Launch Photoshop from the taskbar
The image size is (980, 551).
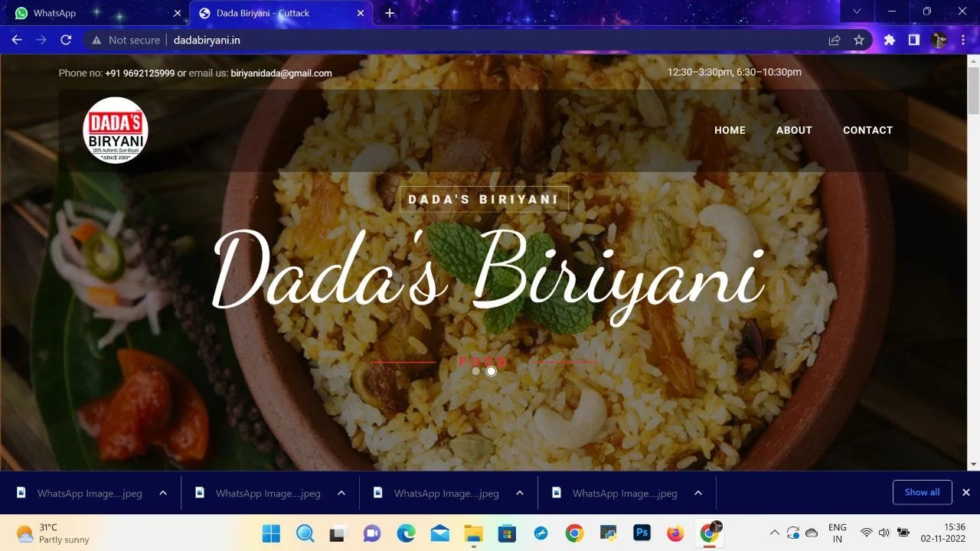(x=642, y=533)
